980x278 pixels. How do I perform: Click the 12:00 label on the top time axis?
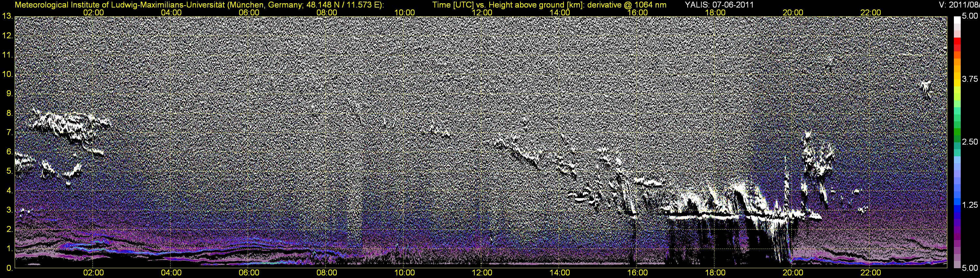click(x=482, y=12)
